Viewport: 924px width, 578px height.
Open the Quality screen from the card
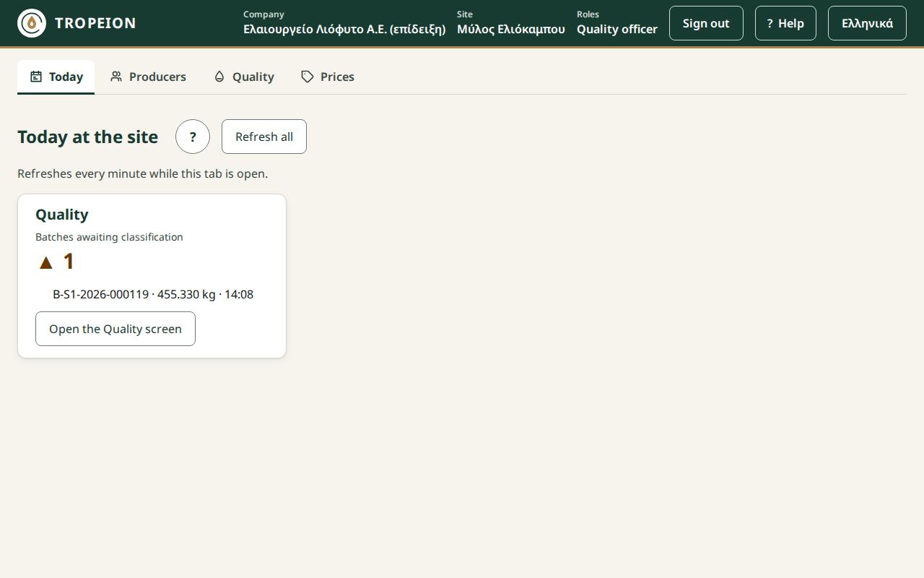(x=115, y=329)
